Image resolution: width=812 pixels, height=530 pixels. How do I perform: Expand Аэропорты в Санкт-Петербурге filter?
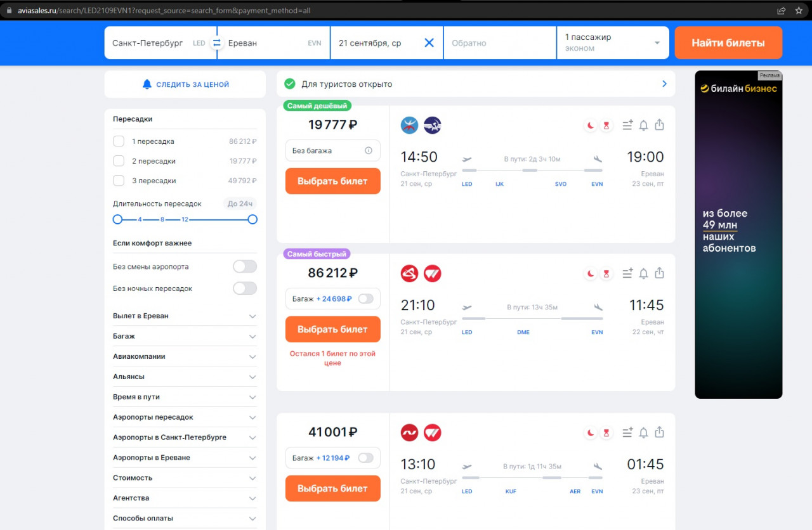point(185,437)
